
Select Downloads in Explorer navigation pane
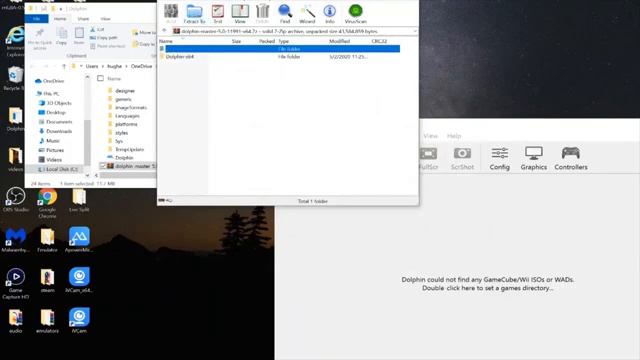tap(56, 131)
